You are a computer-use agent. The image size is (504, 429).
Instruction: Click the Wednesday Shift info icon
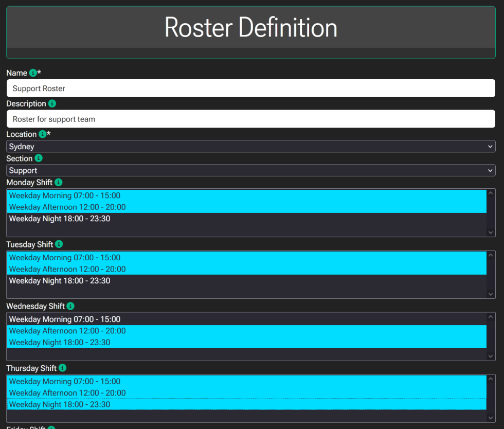coord(70,306)
